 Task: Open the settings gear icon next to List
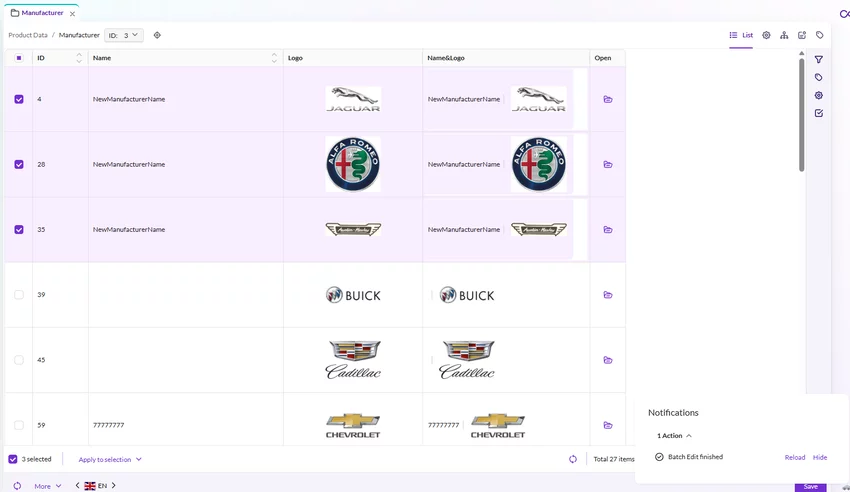click(x=766, y=35)
